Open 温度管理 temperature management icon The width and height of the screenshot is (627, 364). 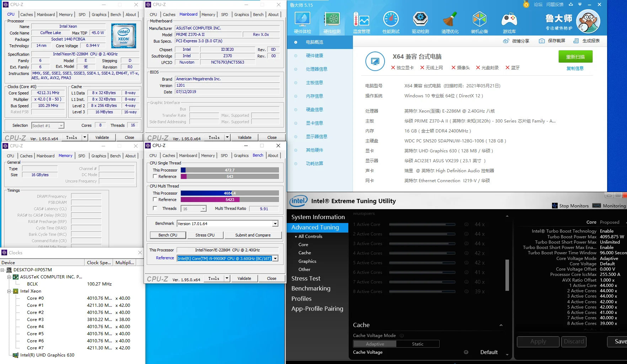click(x=361, y=20)
